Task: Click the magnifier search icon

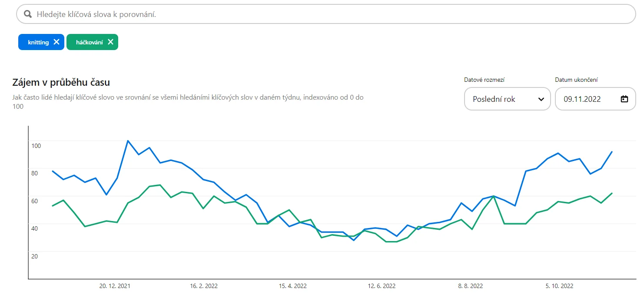Action: (x=28, y=14)
